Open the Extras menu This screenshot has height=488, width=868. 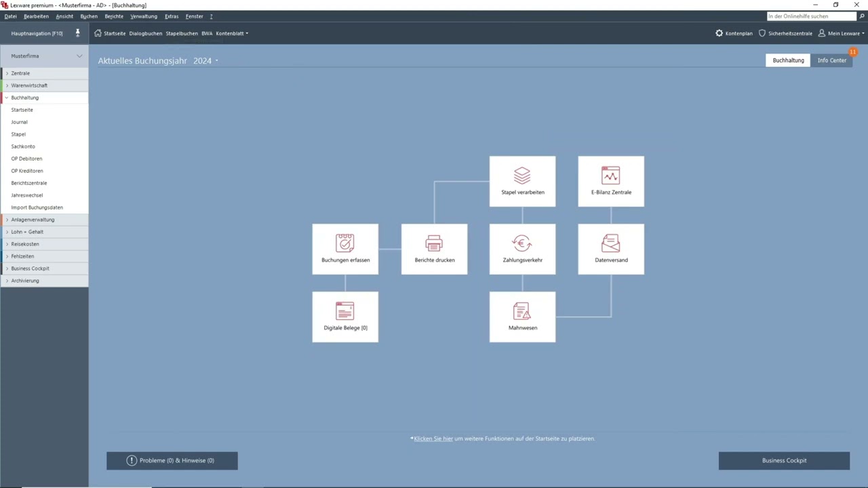pos(172,16)
